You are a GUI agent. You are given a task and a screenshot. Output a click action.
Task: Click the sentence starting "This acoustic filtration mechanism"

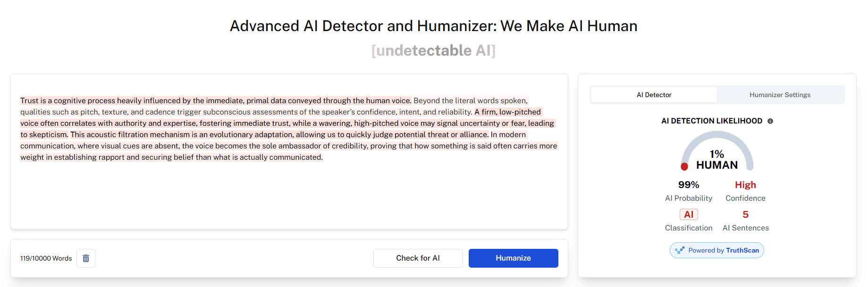coord(278,135)
